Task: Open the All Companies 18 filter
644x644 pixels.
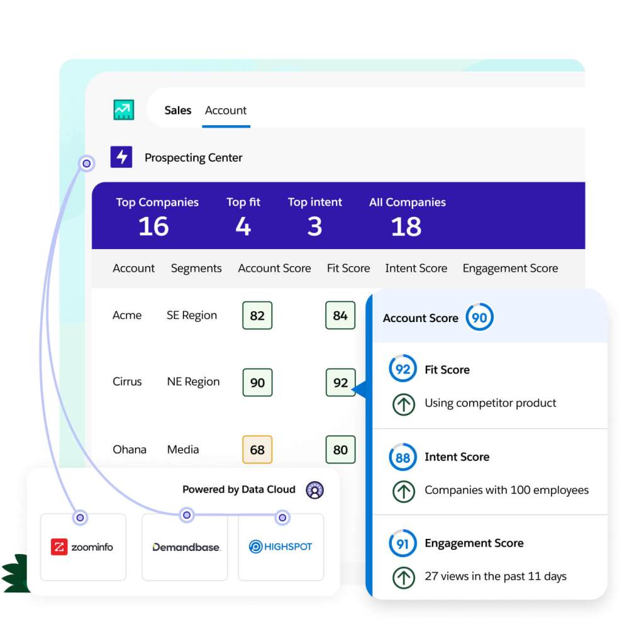Action: tap(407, 217)
